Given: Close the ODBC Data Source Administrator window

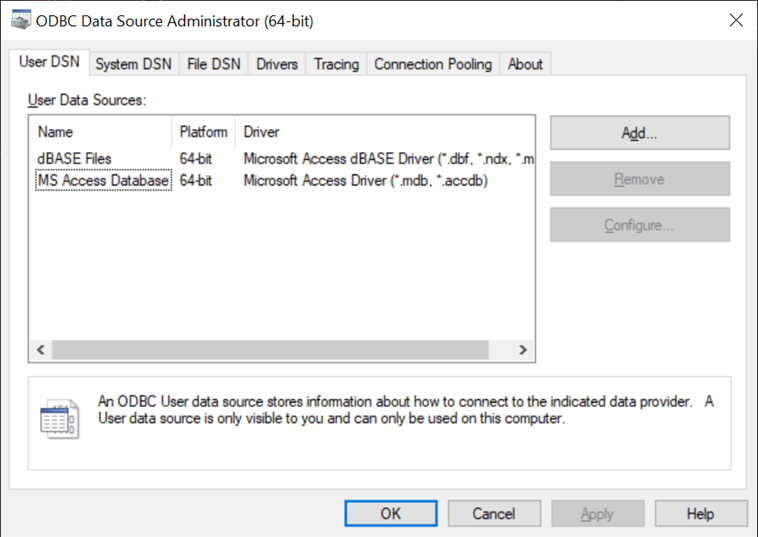Looking at the screenshot, I should point(736,20).
